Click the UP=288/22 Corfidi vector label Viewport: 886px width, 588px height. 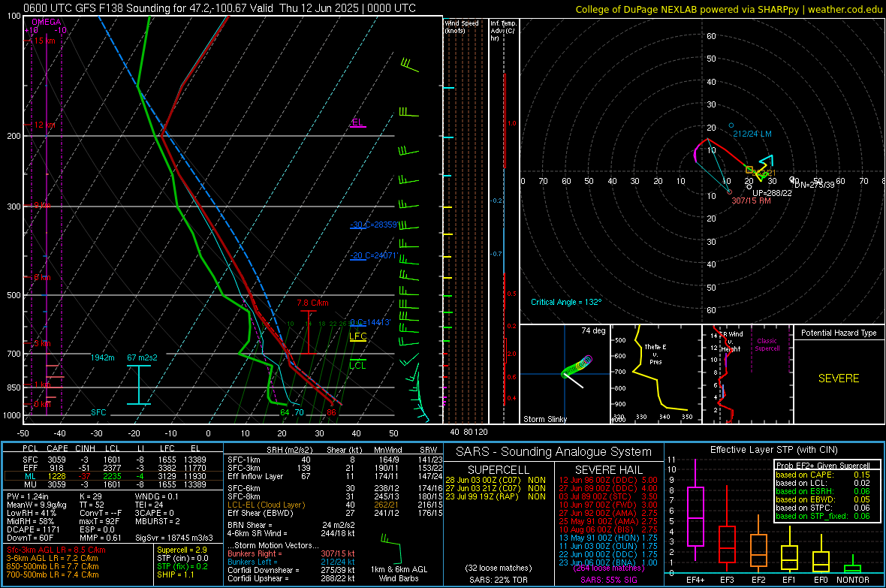point(772,193)
